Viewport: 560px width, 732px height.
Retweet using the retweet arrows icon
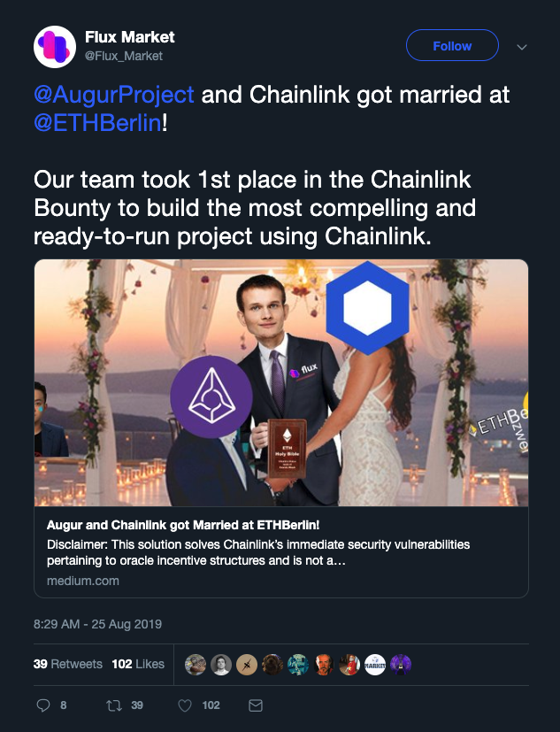click(x=114, y=705)
